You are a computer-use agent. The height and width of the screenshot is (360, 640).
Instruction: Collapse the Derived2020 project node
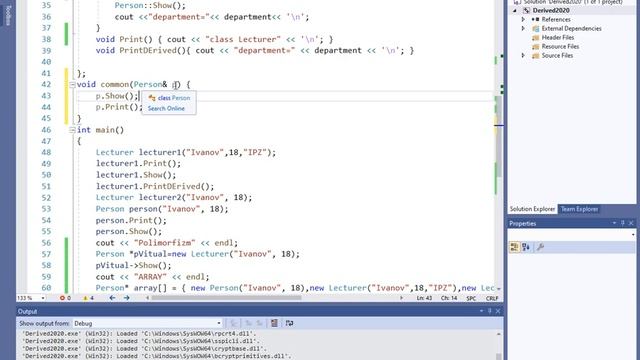pyautogui.click(x=515, y=11)
